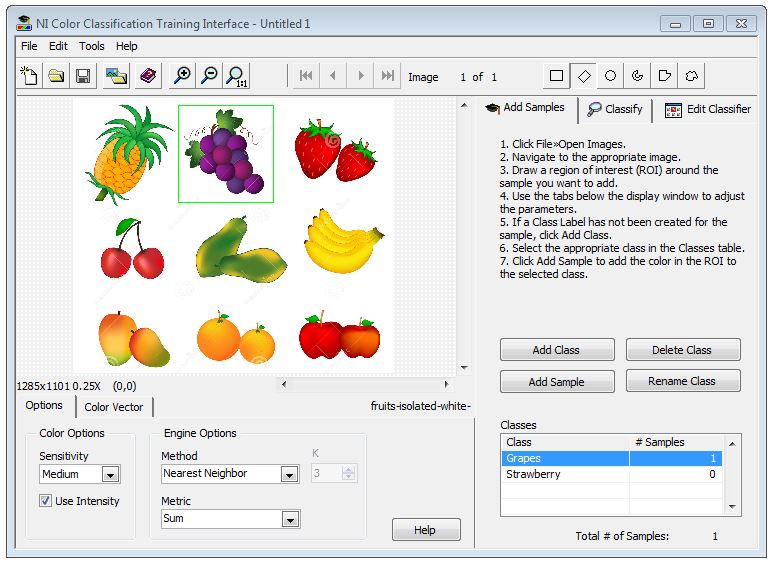Toggle the Use Intensity checkbox
The width and height of the screenshot is (774, 564).
tap(46, 501)
